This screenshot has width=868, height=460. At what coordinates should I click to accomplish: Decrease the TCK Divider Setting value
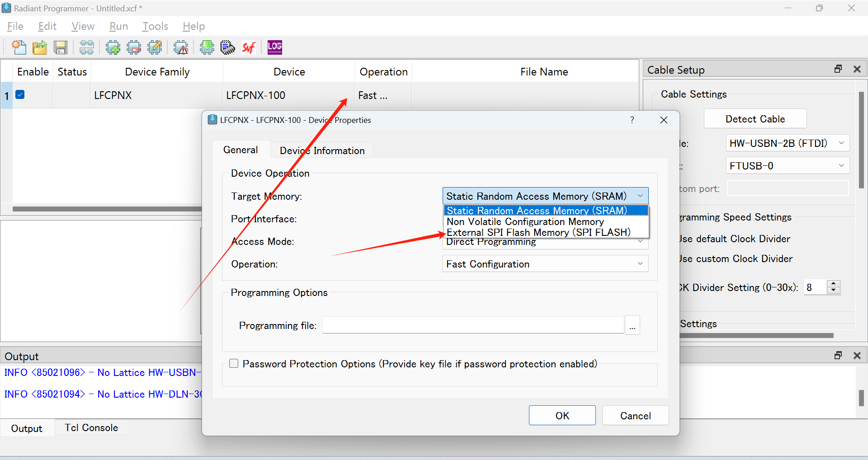pyautogui.click(x=834, y=291)
